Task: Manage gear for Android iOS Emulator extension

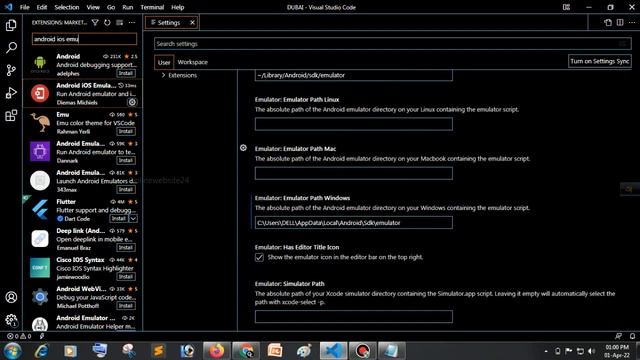Action: 132,102
